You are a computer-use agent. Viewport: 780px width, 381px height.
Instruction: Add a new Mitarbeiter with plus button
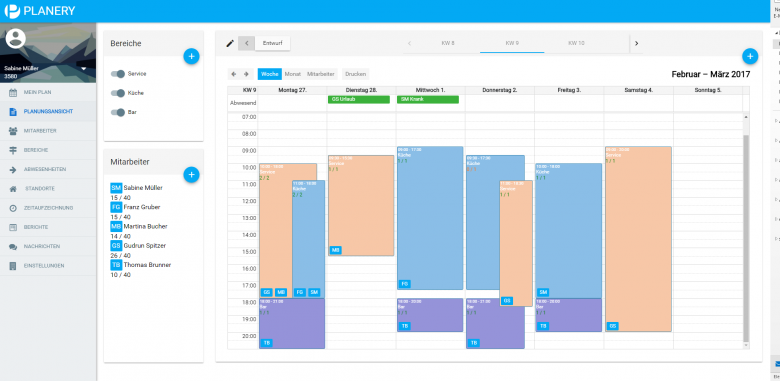[191, 175]
